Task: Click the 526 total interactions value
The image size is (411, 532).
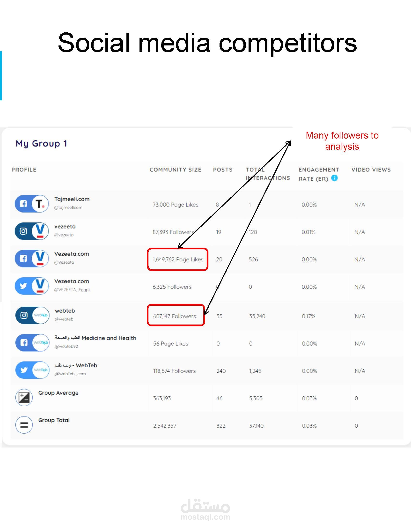Action: tap(253, 259)
